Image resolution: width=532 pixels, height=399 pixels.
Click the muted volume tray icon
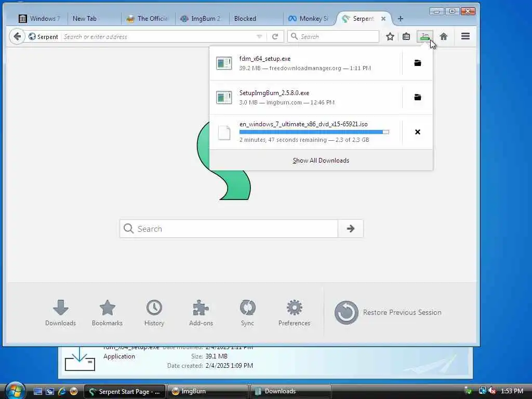tap(492, 391)
